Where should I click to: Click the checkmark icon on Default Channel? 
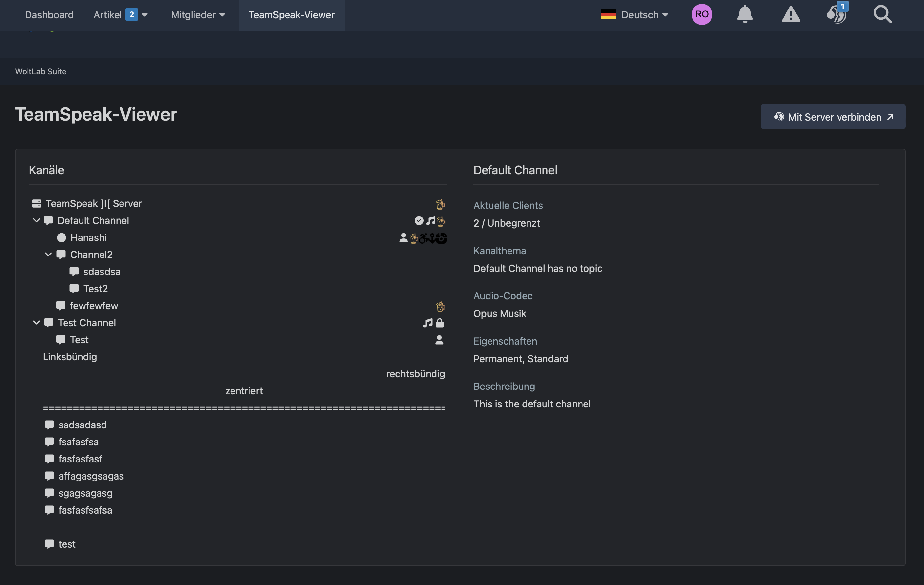point(419,221)
